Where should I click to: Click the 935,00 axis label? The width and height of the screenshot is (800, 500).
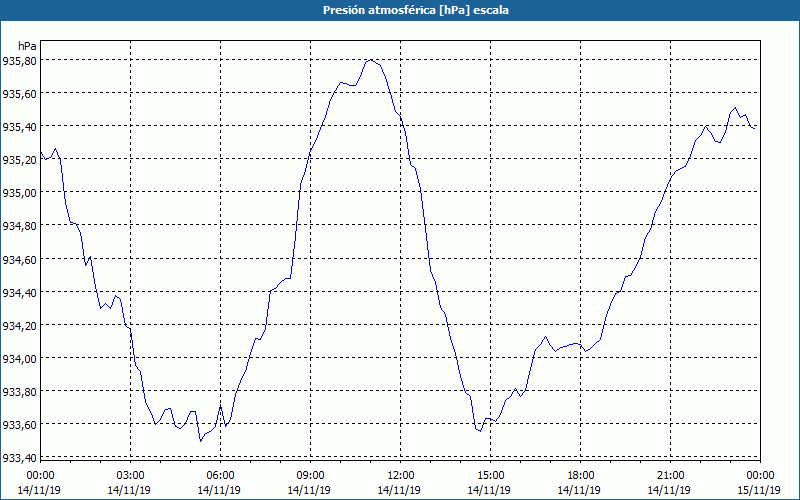point(19,193)
